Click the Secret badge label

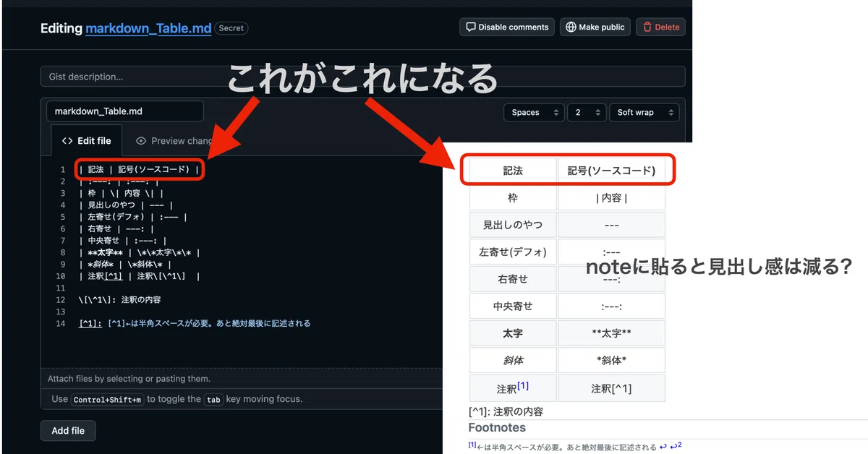pyautogui.click(x=231, y=28)
